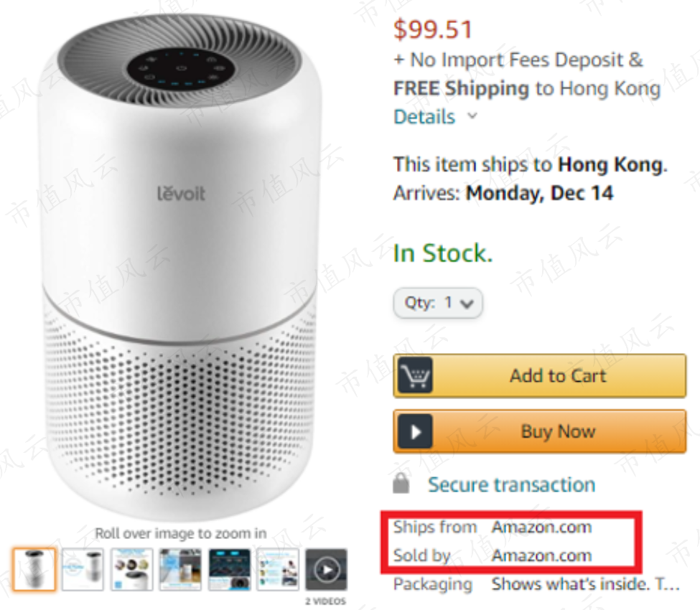Click the padlock icon beside Secure transaction
The width and height of the screenshot is (700, 610).
coord(402,484)
